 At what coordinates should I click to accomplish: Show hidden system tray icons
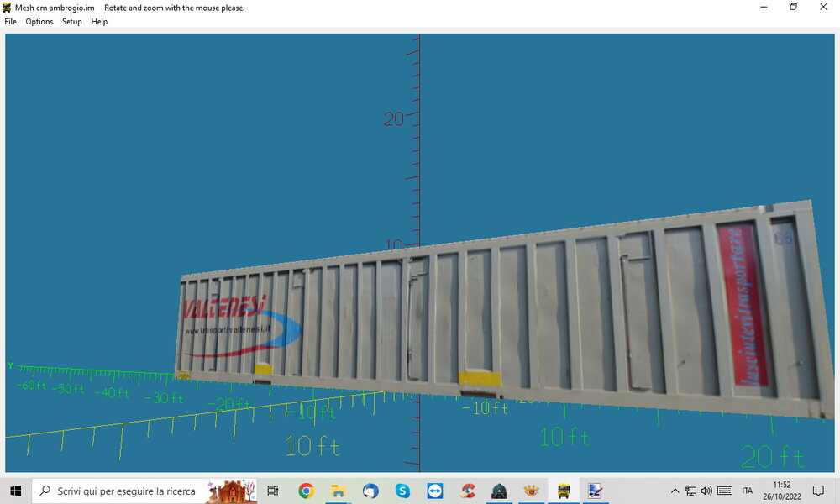[675, 491]
